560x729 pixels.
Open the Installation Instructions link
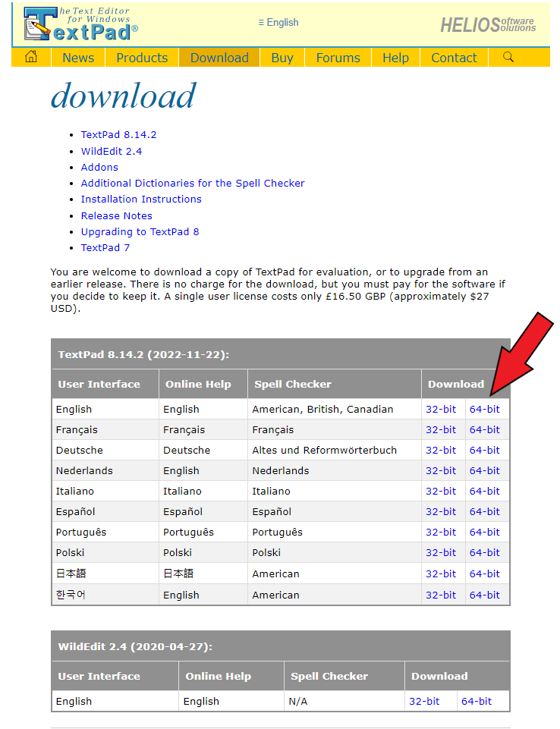click(141, 199)
